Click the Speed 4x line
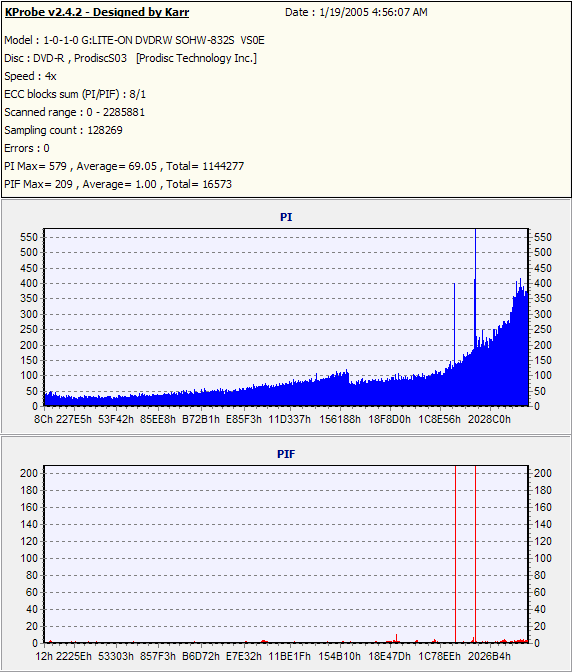The height and width of the screenshot is (672, 572). point(30,76)
